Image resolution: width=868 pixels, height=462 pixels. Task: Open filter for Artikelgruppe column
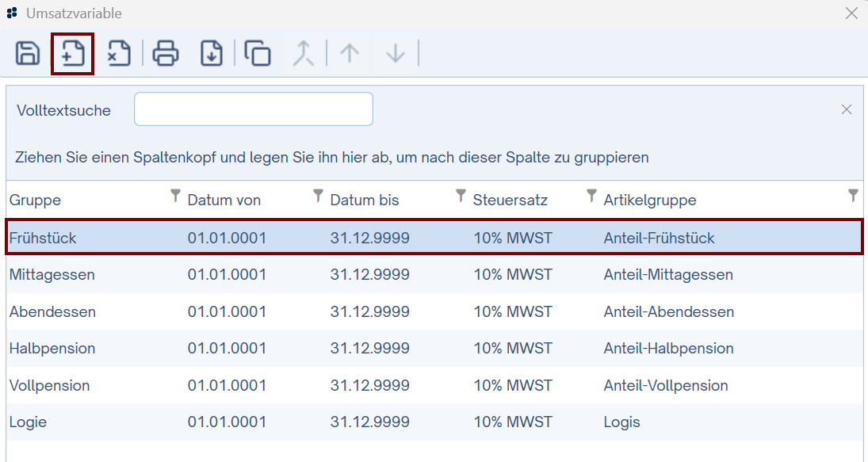click(853, 196)
